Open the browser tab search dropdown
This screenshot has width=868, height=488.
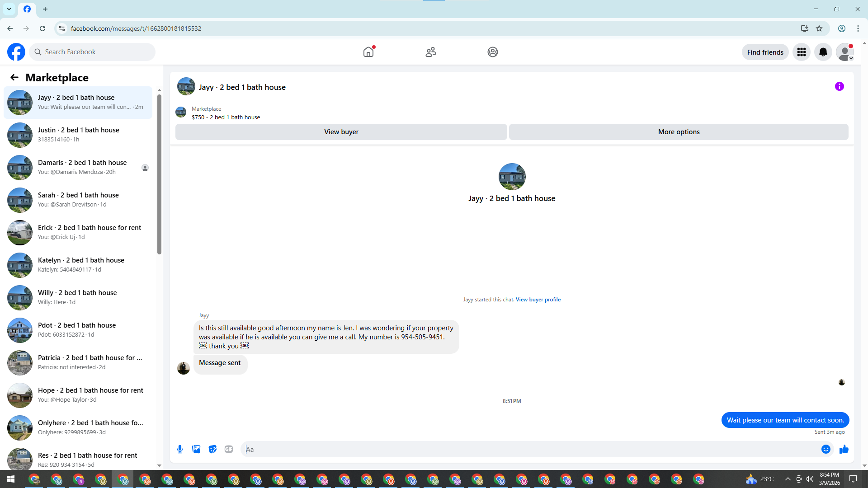pyautogui.click(x=9, y=9)
